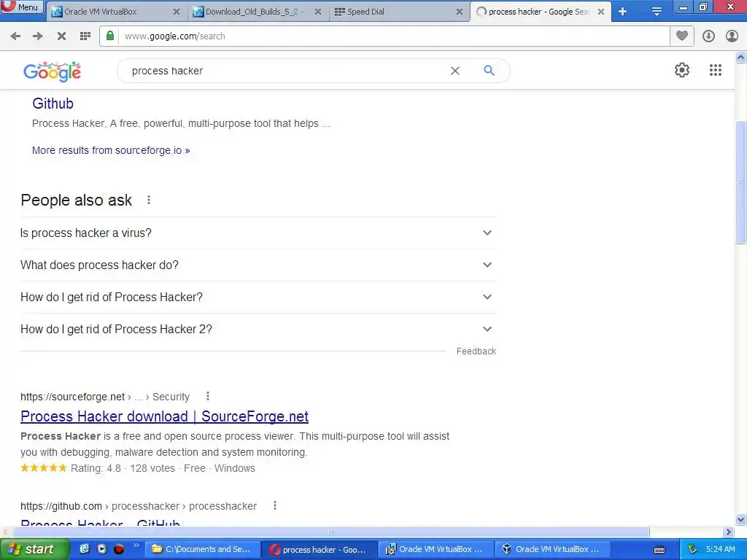
Task: Switch to the Speed Dial tab
Action: (399, 12)
